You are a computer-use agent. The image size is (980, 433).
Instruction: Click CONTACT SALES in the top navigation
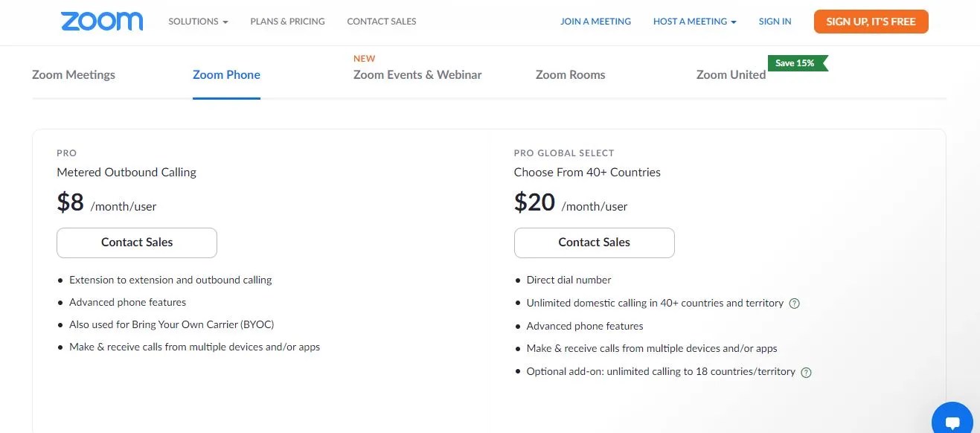point(381,22)
